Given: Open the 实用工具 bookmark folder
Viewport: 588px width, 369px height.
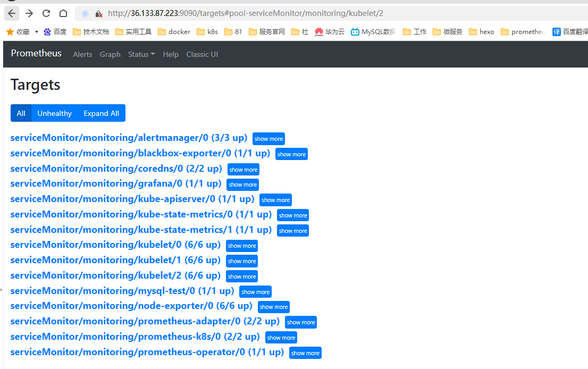Looking at the screenshot, I should (133, 32).
